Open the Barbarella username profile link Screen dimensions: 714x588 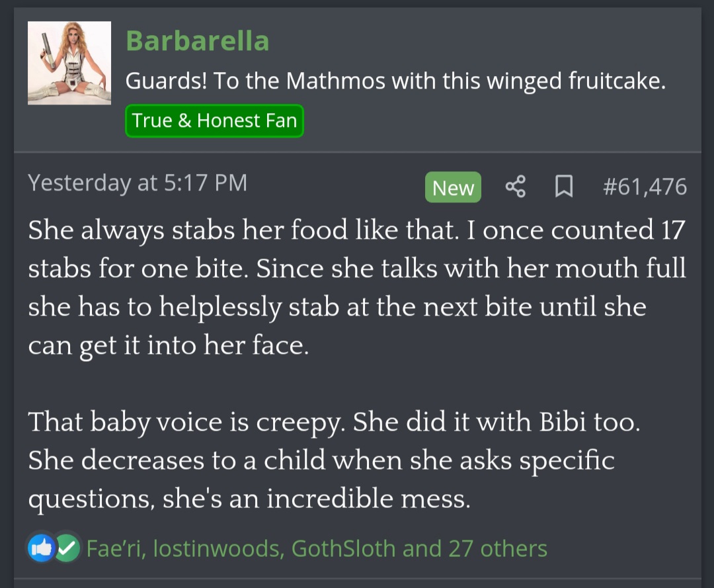point(197,41)
